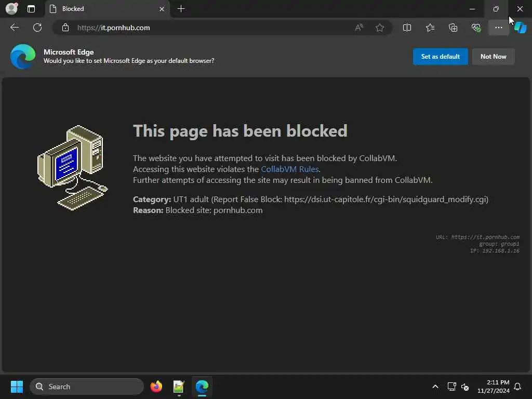Launch Firefox from the taskbar
Viewport: 532px width, 399px height.
(156, 387)
